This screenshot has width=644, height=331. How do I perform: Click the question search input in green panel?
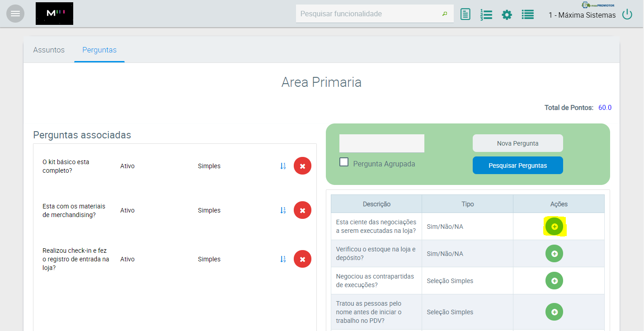pos(382,143)
